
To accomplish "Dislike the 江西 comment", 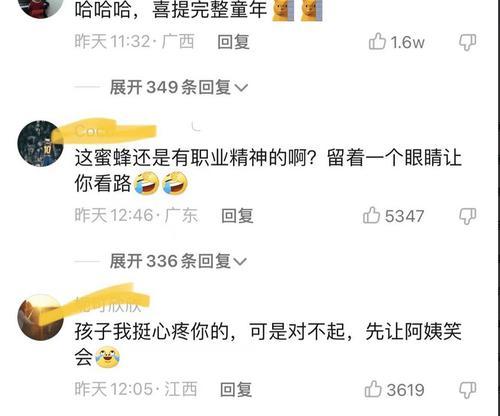I will click(x=467, y=390).
